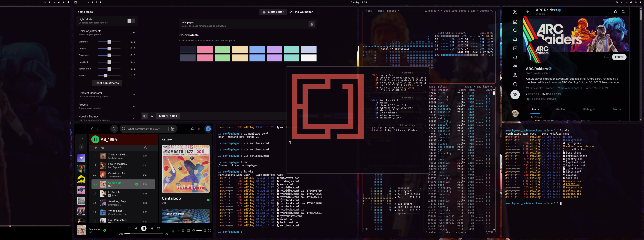Follow the ARC Raiders account
Viewport: 644px width, 240px height.
tap(619, 57)
